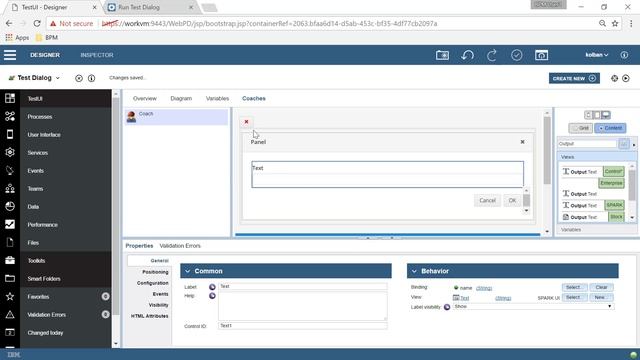Screen dimensions: 640x360
Task: Expand the Variables section in the palette
Action: pyautogui.click(x=597, y=230)
